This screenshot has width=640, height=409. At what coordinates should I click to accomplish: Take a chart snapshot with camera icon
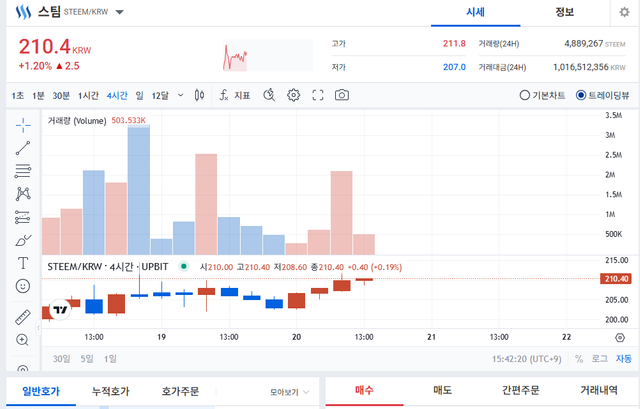click(x=342, y=95)
